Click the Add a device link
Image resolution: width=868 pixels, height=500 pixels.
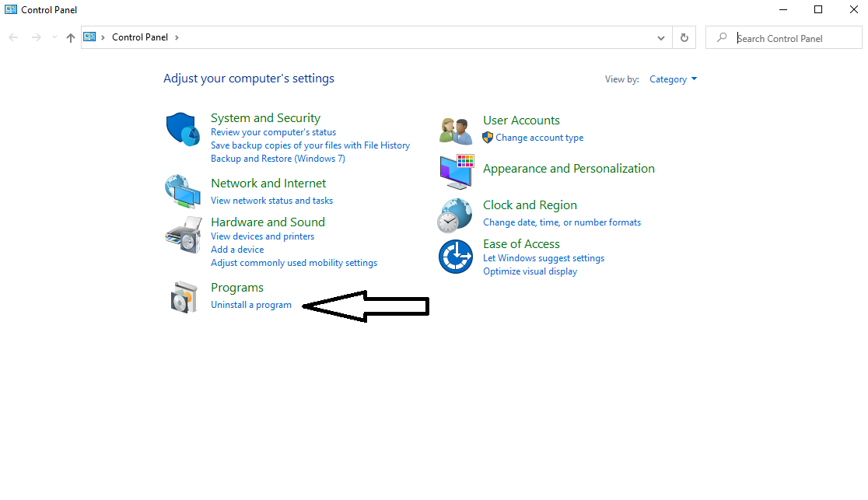pos(237,250)
